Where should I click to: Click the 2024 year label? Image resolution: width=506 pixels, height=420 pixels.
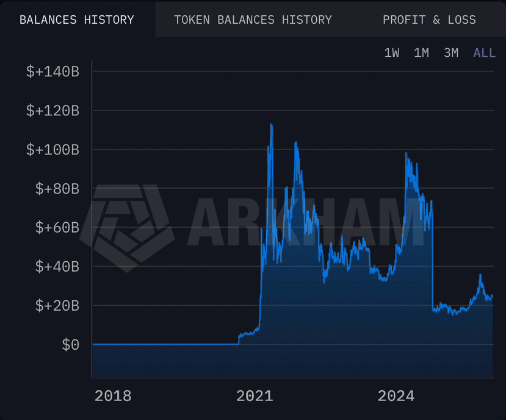pos(396,396)
